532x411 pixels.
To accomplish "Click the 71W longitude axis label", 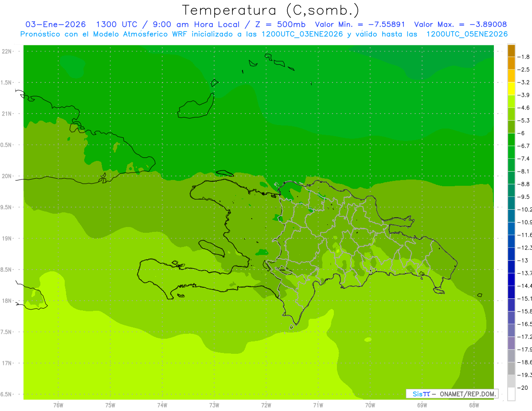I will (318, 405).
